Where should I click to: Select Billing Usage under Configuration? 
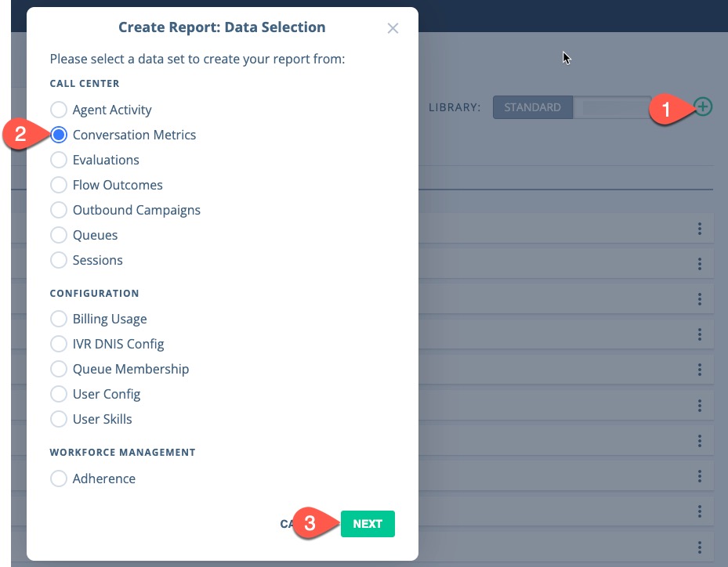pos(59,319)
